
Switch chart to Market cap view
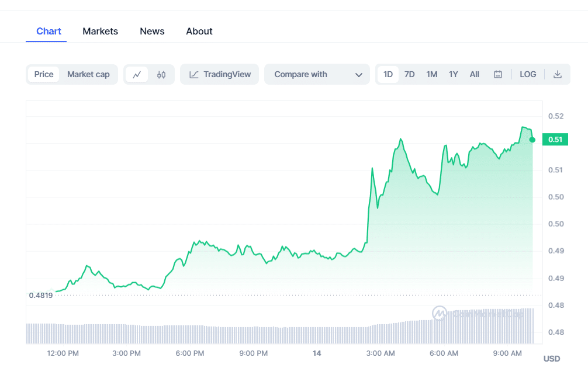[88, 74]
